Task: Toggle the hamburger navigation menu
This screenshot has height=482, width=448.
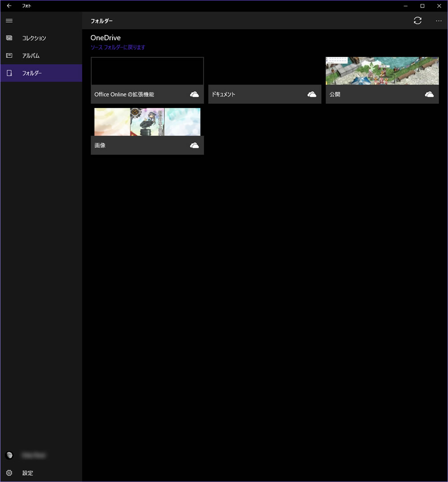Action: [9, 21]
